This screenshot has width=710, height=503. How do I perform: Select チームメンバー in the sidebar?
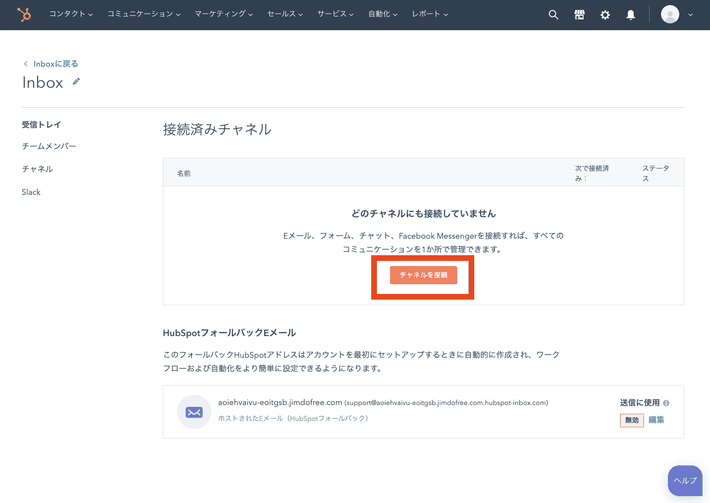click(x=49, y=146)
